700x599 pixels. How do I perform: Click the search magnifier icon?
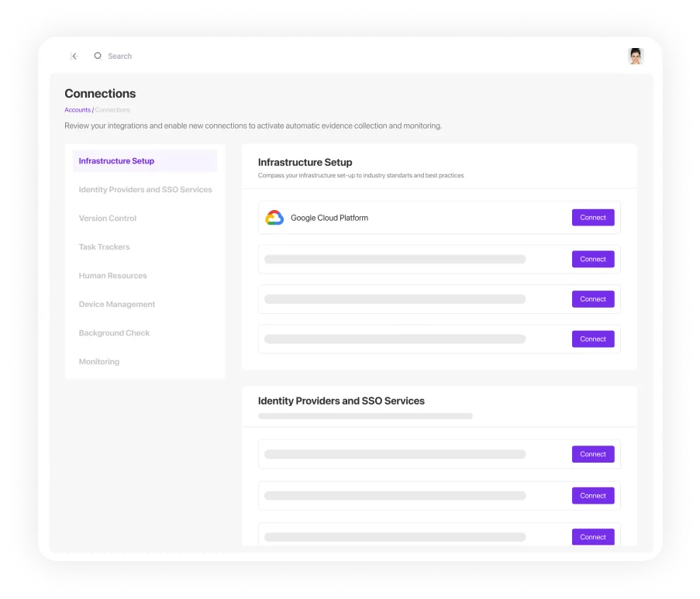coord(97,56)
